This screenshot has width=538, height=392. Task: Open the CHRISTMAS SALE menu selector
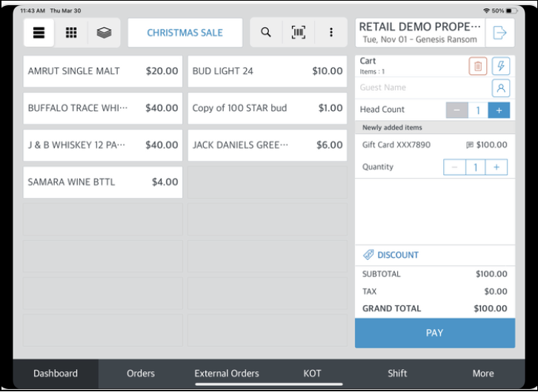point(185,33)
